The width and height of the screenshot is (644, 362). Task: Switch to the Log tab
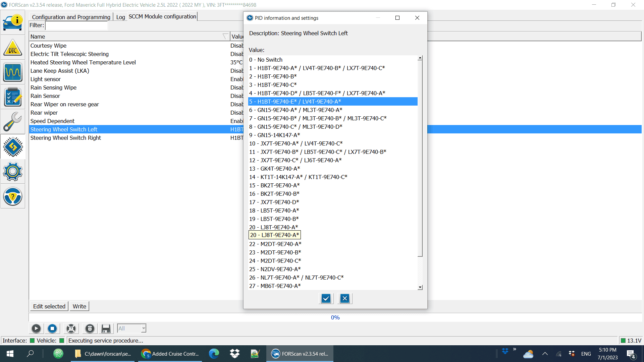[x=120, y=17]
